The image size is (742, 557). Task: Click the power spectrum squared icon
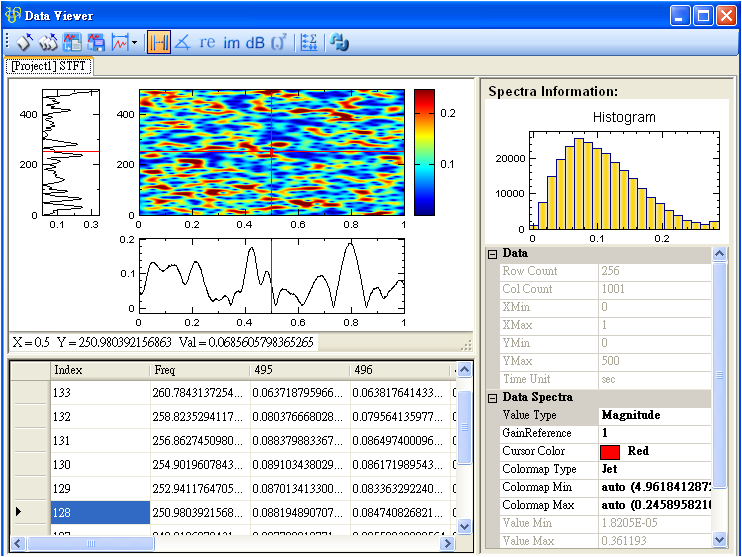pos(279,42)
